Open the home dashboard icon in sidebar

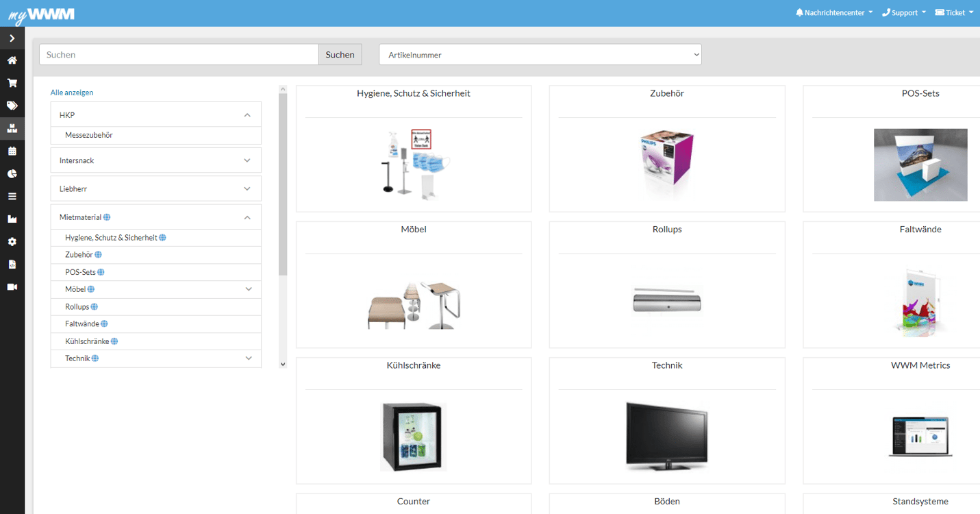point(12,60)
